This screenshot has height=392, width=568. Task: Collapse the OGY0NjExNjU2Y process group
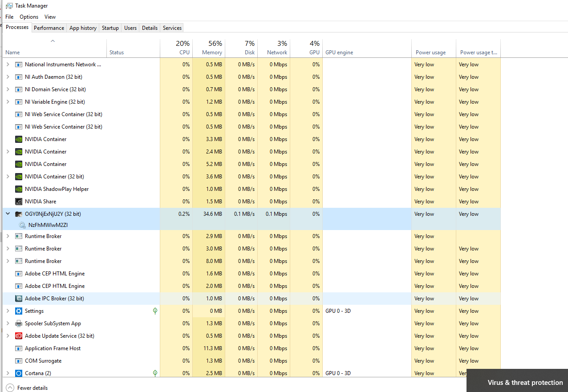pyautogui.click(x=8, y=214)
